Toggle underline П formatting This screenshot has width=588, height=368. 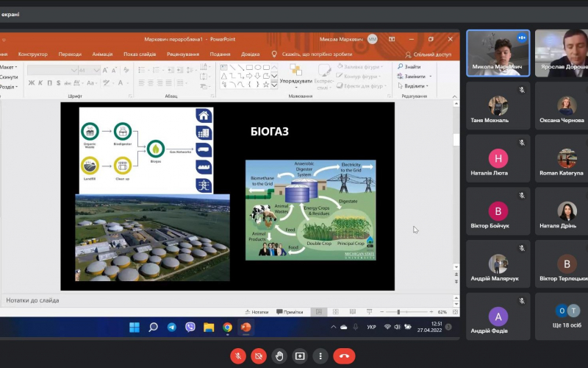click(x=49, y=82)
